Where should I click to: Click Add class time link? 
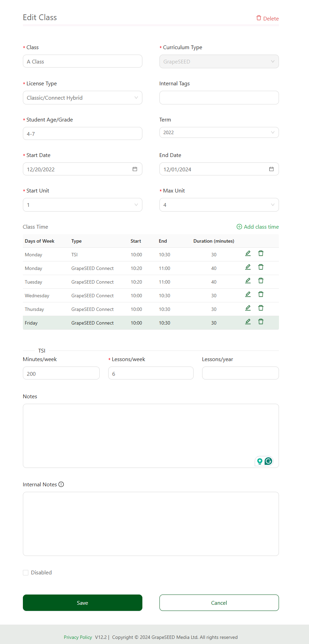coord(258,227)
